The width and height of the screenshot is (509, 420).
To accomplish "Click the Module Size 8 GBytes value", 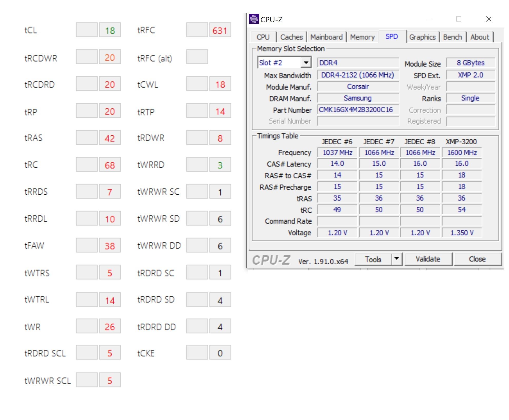I will (471, 63).
